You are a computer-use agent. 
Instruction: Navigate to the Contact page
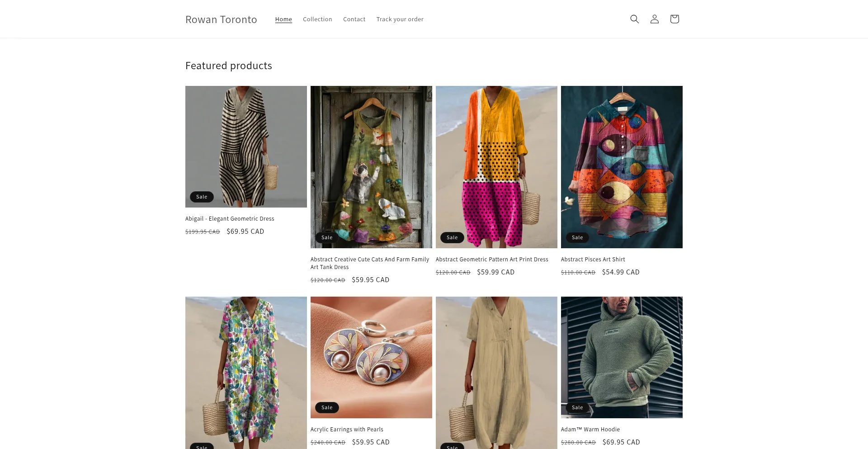354,19
